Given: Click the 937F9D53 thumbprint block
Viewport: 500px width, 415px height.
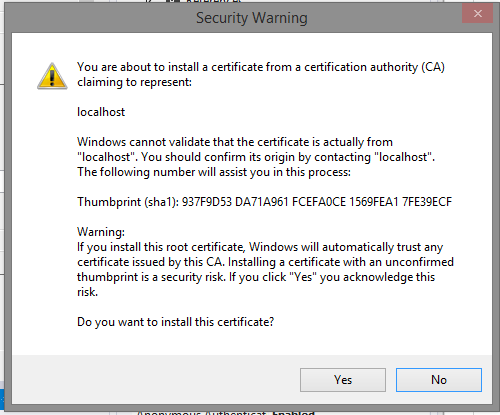Looking at the screenshot, I should (207, 202).
